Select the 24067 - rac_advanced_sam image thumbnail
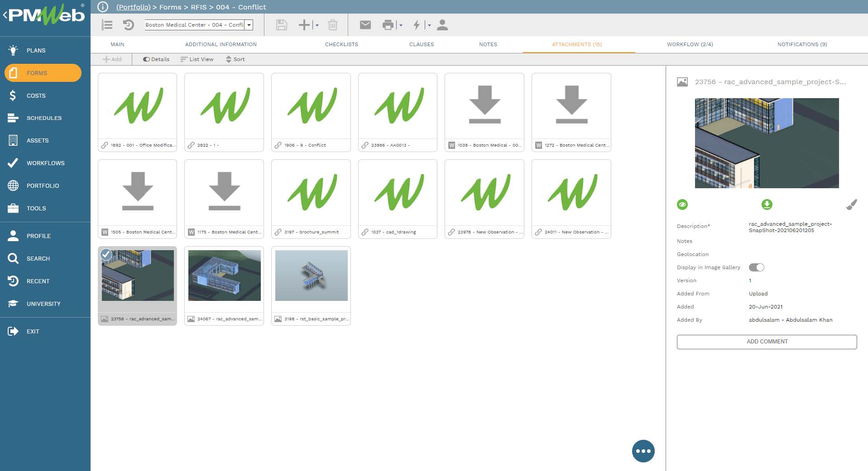 tap(224, 285)
